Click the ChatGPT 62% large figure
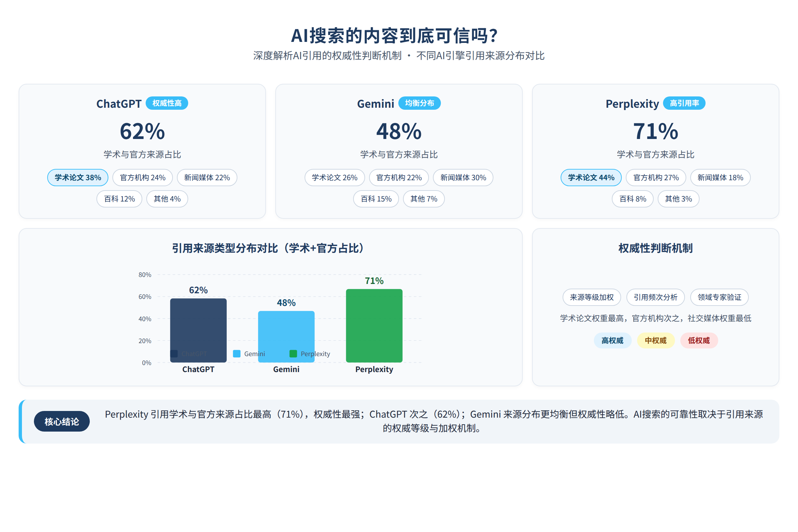Screen dimensions: 798x532 pos(142,131)
